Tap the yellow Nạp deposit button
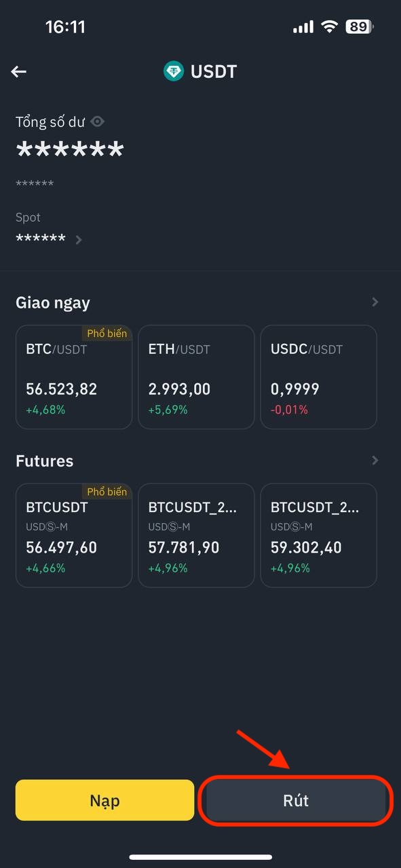 pyautogui.click(x=104, y=800)
